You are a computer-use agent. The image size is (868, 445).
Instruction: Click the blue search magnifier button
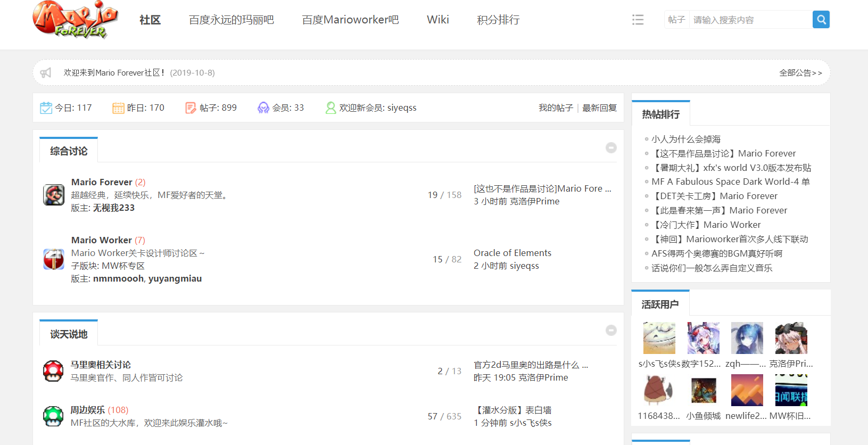coord(821,20)
